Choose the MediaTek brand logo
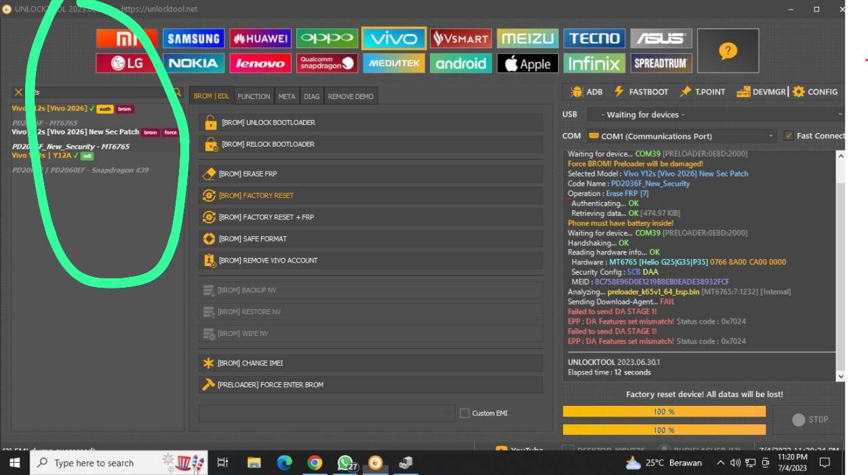The width and height of the screenshot is (868, 475). pos(394,63)
